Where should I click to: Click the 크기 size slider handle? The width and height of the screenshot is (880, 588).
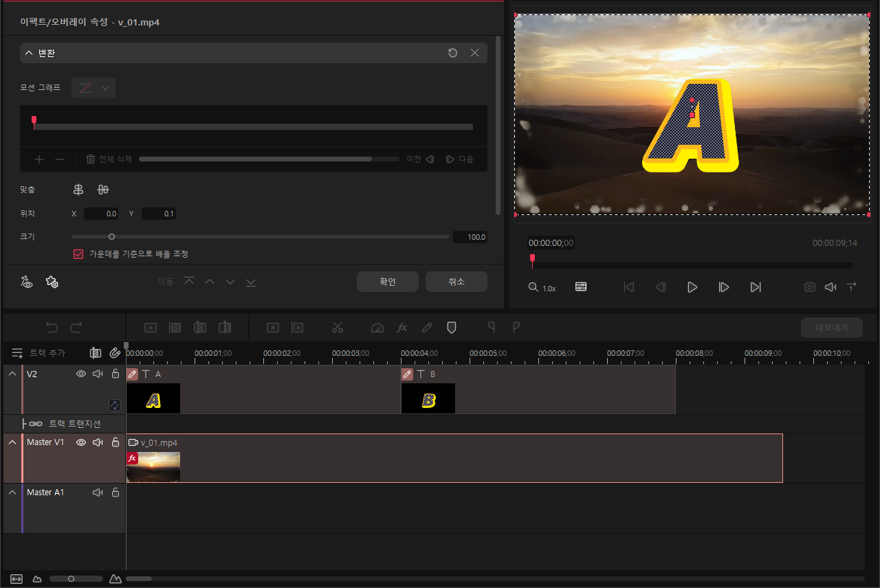(111, 237)
